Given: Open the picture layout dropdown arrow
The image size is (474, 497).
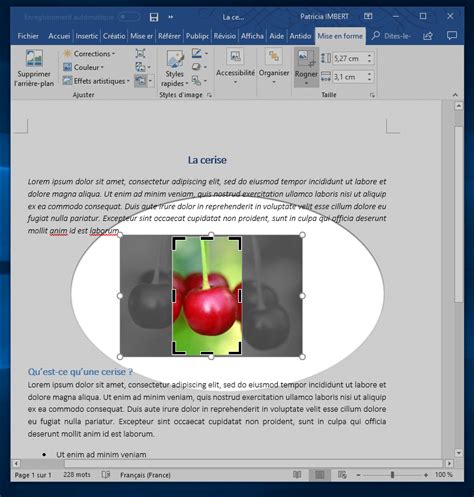Looking at the screenshot, I should tap(205, 81).
